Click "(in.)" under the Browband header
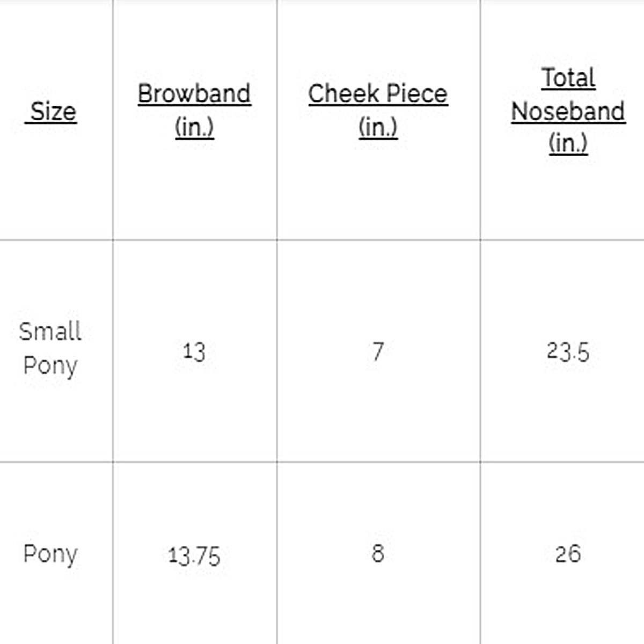 pyautogui.click(x=194, y=127)
